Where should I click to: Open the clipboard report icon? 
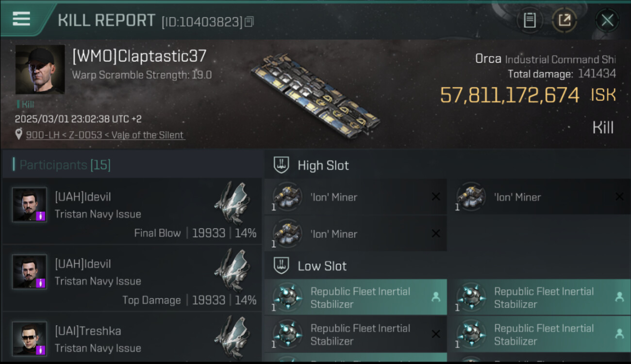pos(529,20)
